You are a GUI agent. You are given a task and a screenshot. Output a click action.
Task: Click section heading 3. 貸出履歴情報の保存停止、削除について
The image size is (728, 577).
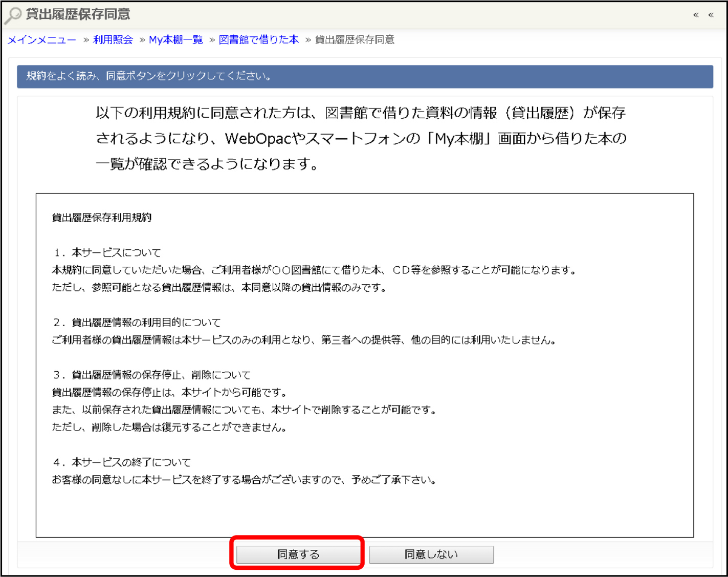(x=151, y=375)
